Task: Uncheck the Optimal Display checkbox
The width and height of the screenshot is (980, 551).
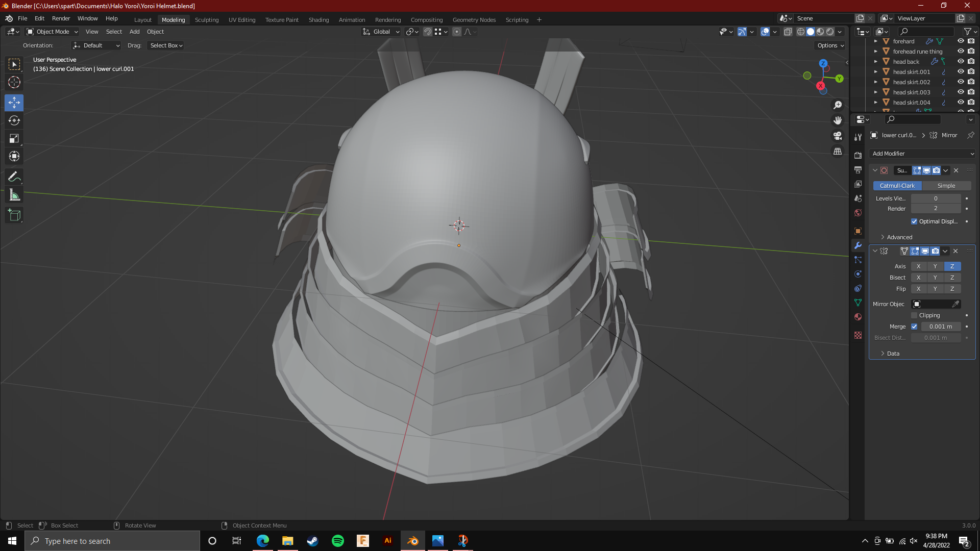Action: click(x=914, y=221)
